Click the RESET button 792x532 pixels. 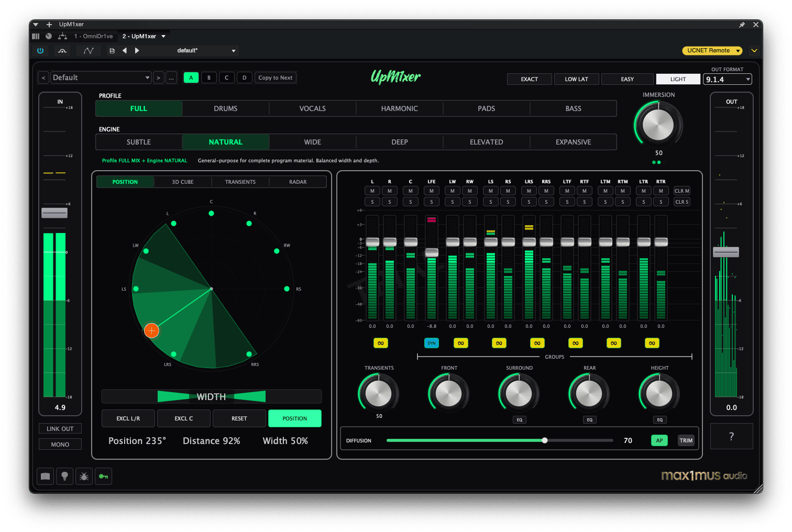click(x=239, y=418)
